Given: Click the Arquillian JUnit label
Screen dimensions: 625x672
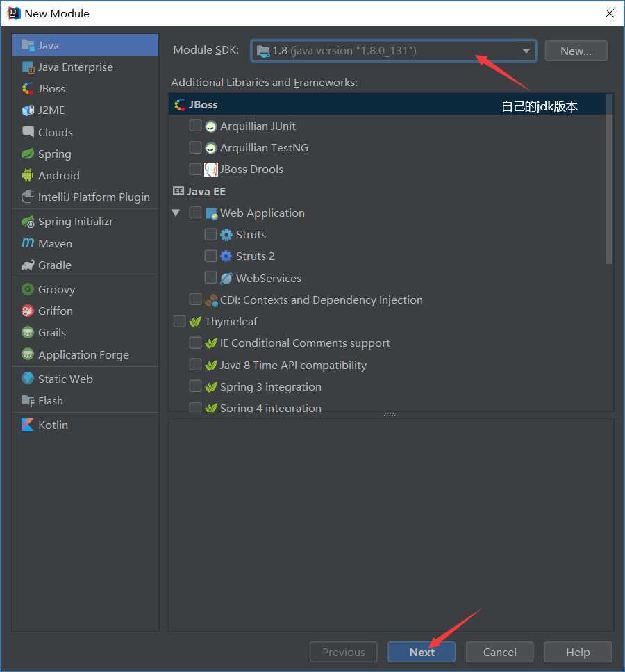Looking at the screenshot, I should point(258,126).
